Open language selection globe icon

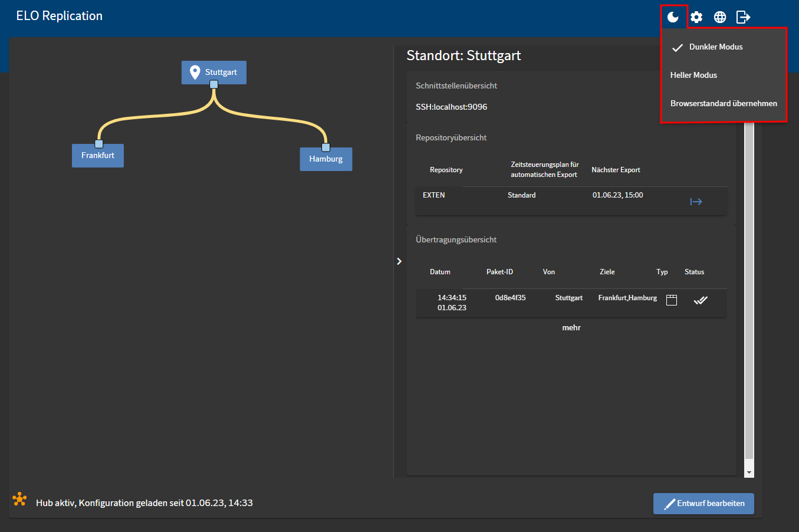(x=720, y=17)
